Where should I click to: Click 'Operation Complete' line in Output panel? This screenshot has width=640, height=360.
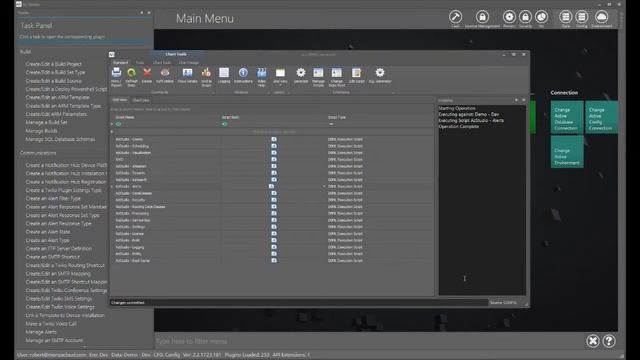[x=458, y=127]
